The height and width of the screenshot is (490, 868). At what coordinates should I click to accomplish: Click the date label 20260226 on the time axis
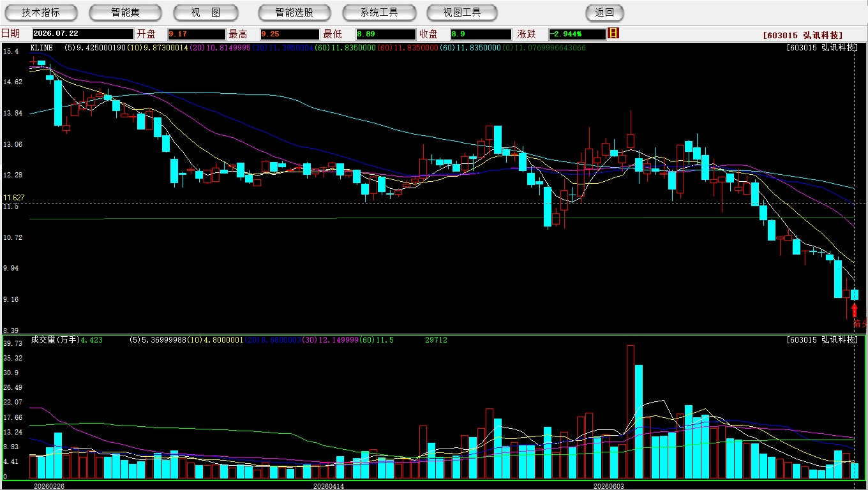49,486
